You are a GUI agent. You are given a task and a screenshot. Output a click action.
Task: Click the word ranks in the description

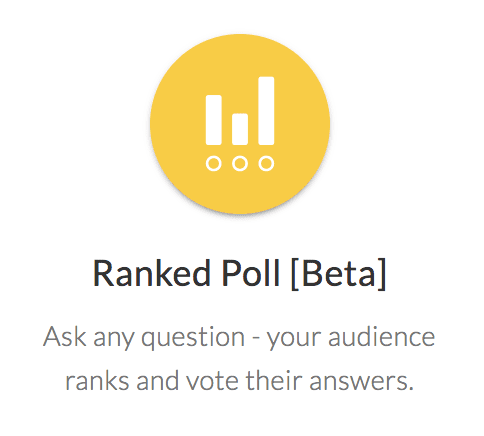(x=97, y=380)
